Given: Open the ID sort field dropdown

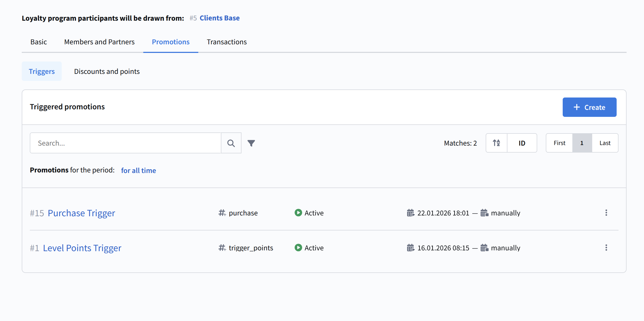Looking at the screenshot, I should click(522, 143).
